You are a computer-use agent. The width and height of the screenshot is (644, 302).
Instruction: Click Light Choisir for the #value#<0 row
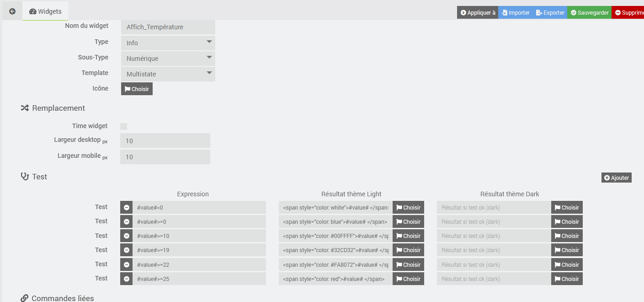pos(408,207)
